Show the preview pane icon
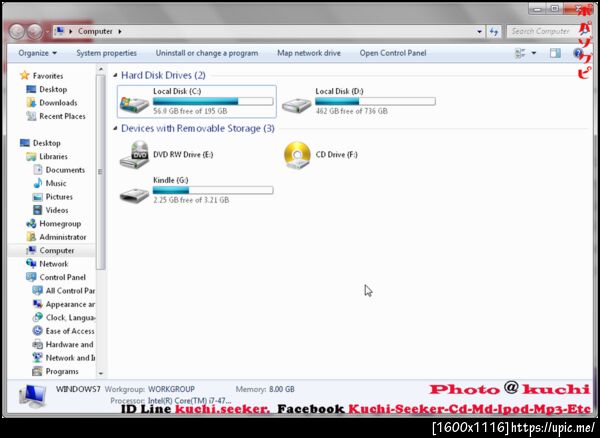The width and height of the screenshot is (600, 438). [555, 53]
